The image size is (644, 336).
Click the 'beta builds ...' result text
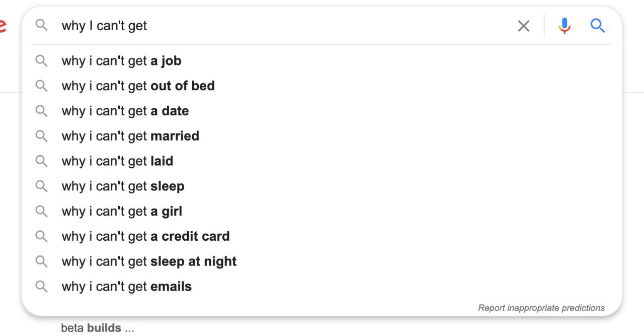coord(98,328)
